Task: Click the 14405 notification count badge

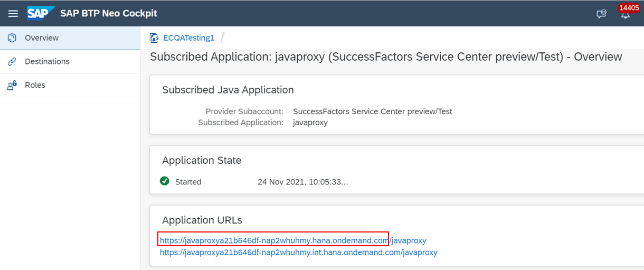Action: pyautogui.click(x=629, y=8)
